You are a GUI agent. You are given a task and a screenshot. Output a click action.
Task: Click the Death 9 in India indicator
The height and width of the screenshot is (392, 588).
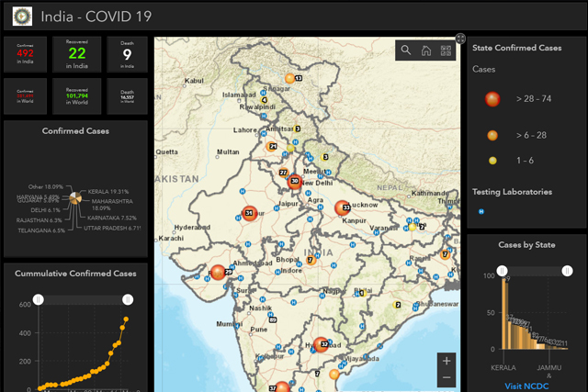(x=127, y=54)
